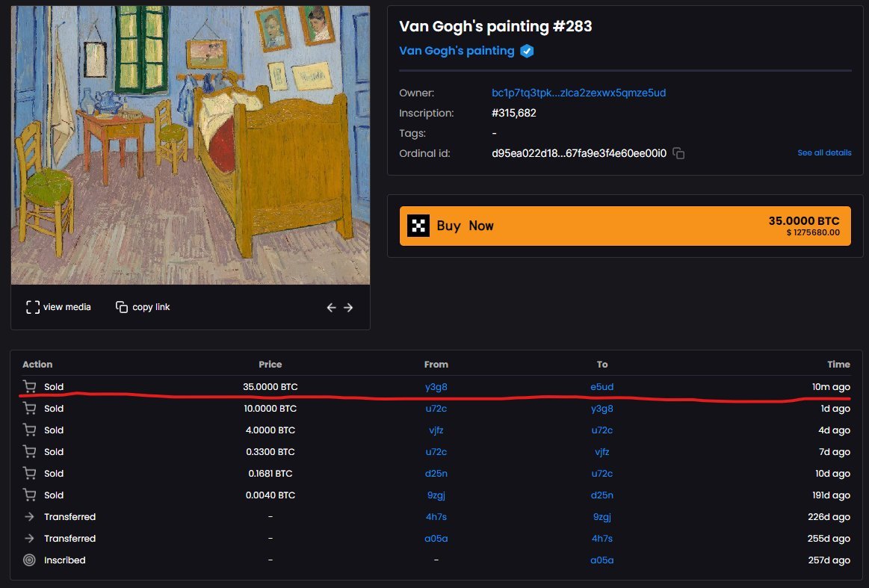Open From address 4h7s in 226d ago row
The image size is (869, 588).
(x=436, y=516)
